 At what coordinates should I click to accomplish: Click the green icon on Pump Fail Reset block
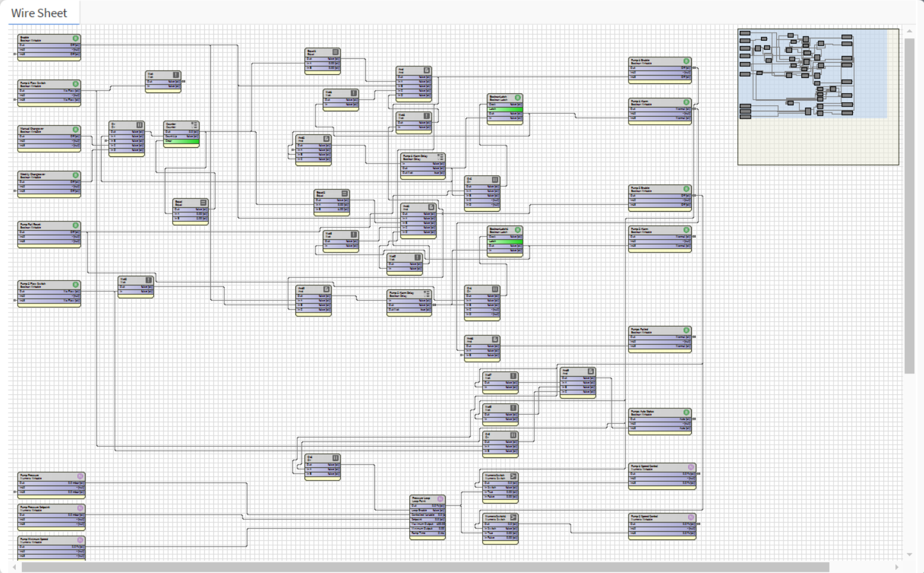tap(76, 226)
